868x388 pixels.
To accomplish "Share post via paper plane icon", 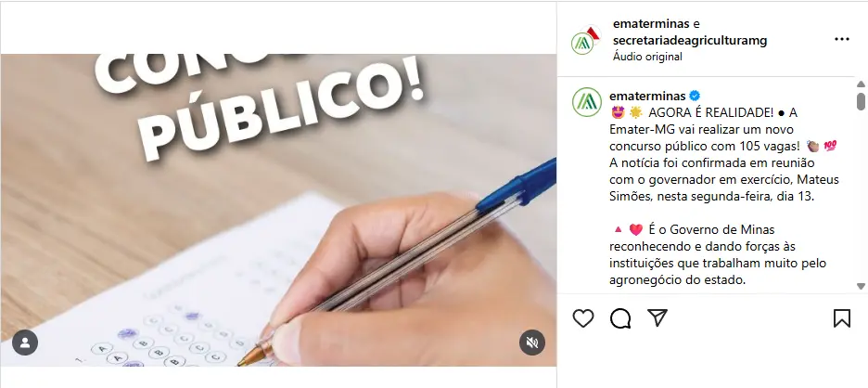I will click(657, 317).
